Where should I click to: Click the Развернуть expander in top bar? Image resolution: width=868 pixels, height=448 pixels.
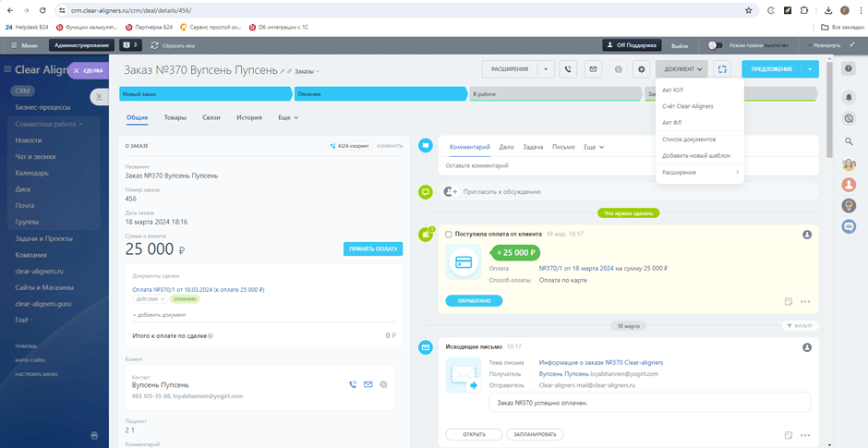825,45
